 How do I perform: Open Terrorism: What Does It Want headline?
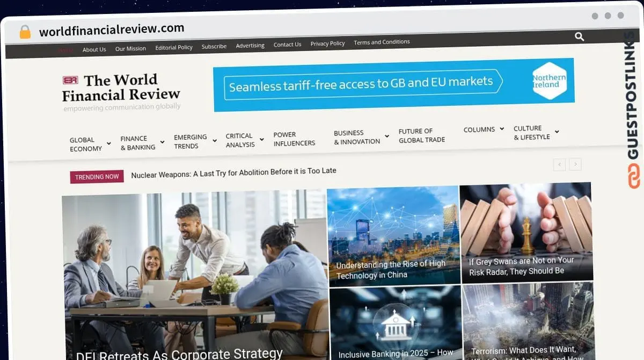[x=527, y=353]
